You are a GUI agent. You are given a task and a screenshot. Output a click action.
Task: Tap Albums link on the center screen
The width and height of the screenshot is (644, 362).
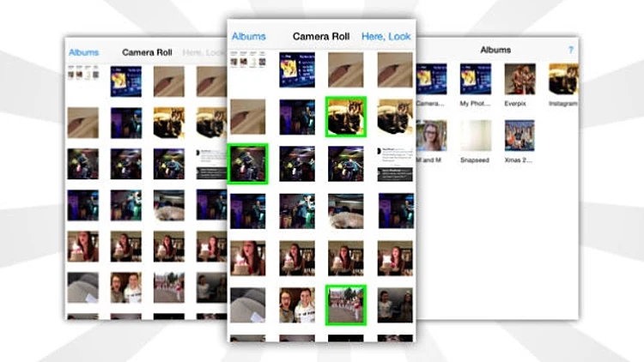(248, 37)
